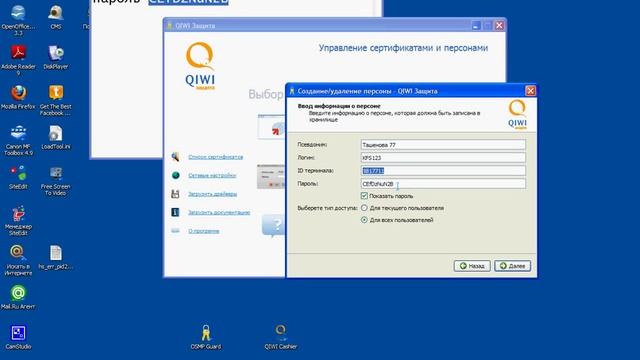Screen dimensions: 640x360
Task: Click into the Логин field
Action: coord(443,158)
